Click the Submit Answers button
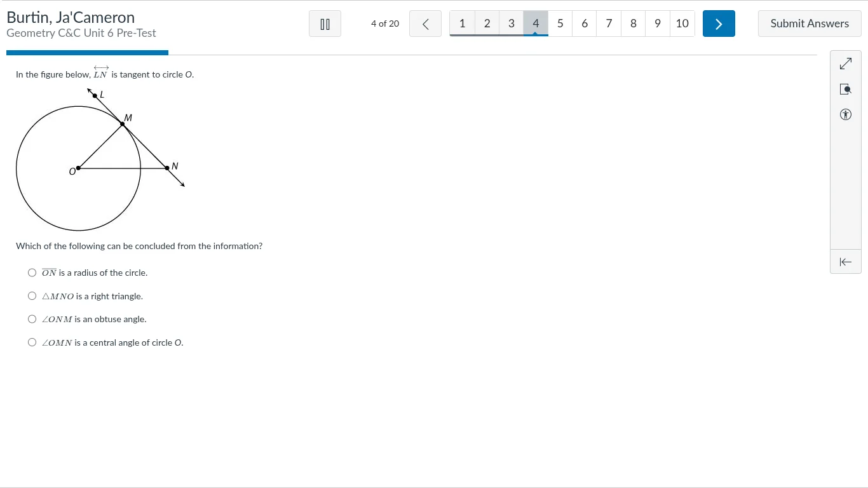This screenshot has width=868, height=488. (x=809, y=24)
